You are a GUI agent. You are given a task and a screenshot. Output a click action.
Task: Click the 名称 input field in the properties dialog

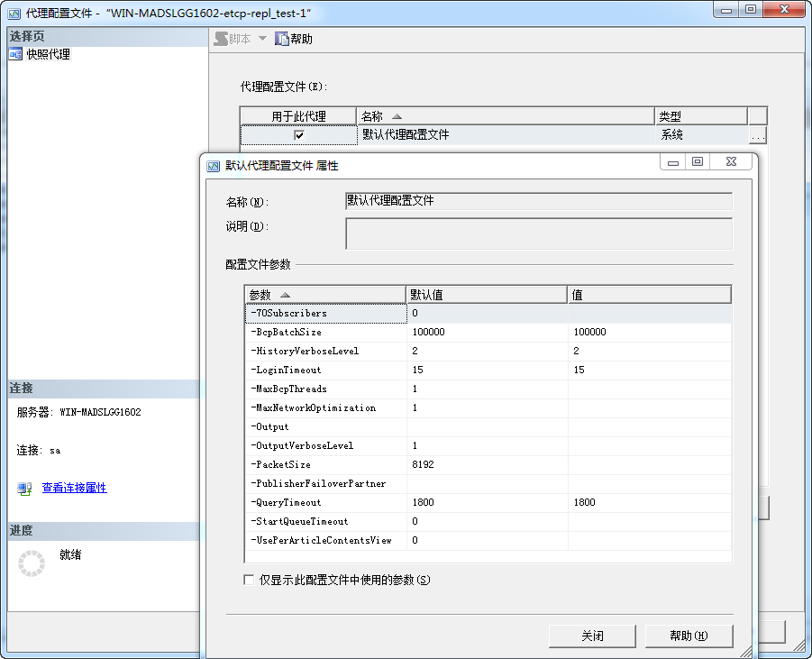pyautogui.click(x=539, y=201)
